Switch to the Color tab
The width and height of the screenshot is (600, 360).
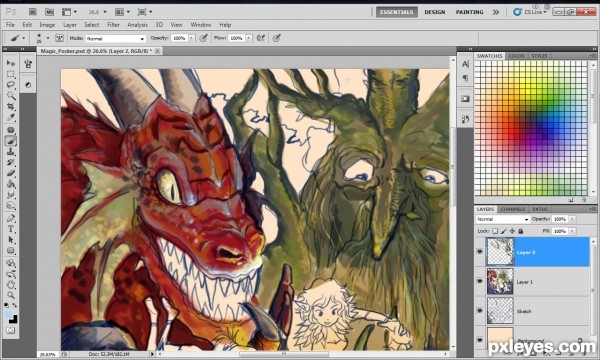[x=516, y=56]
